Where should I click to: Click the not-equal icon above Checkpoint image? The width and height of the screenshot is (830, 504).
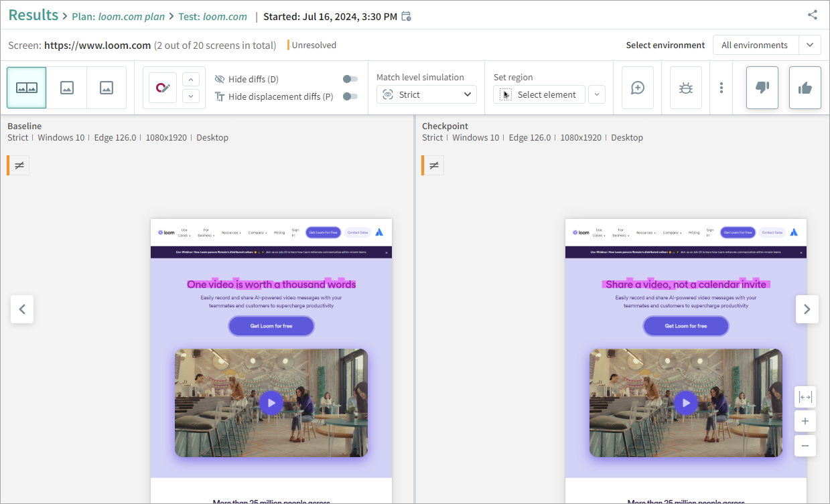click(x=434, y=165)
